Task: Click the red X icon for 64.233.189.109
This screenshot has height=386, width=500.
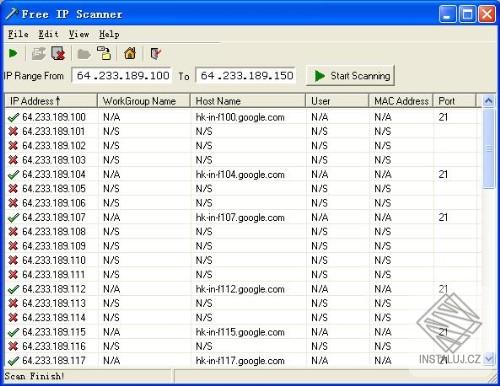Action: pos(13,246)
